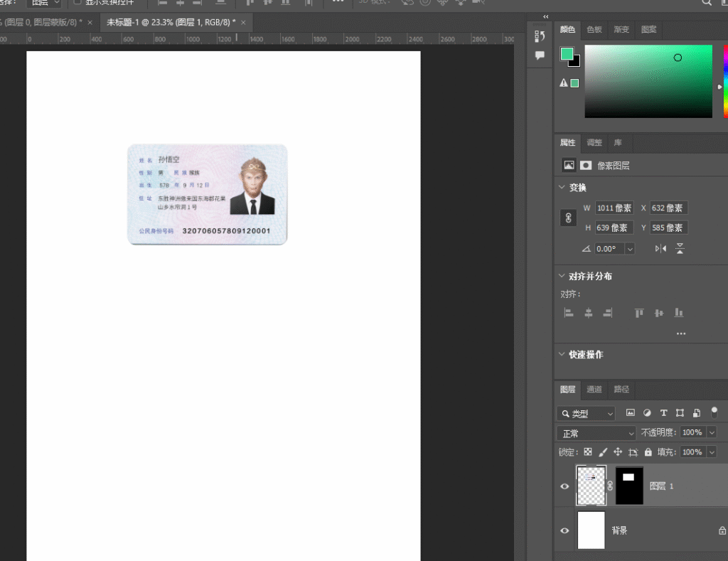This screenshot has width=728, height=561.
Task: Switch to the 库 tab
Action: click(618, 143)
